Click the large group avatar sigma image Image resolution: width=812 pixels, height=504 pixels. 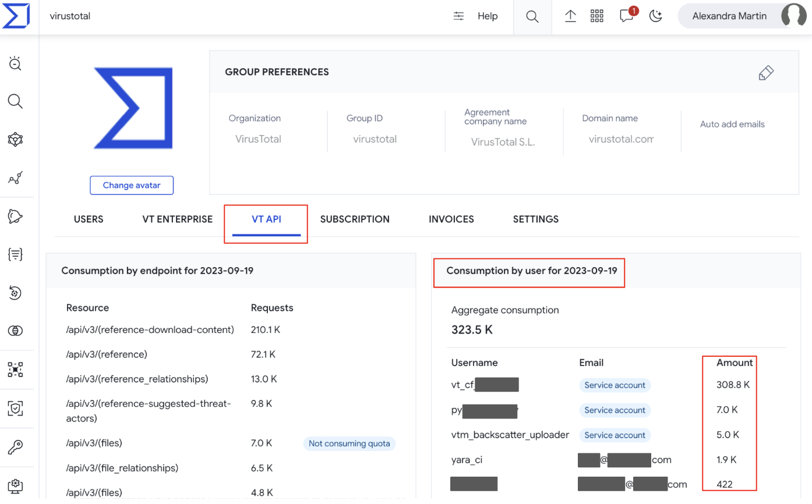pyautogui.click(x=133, y=108)
